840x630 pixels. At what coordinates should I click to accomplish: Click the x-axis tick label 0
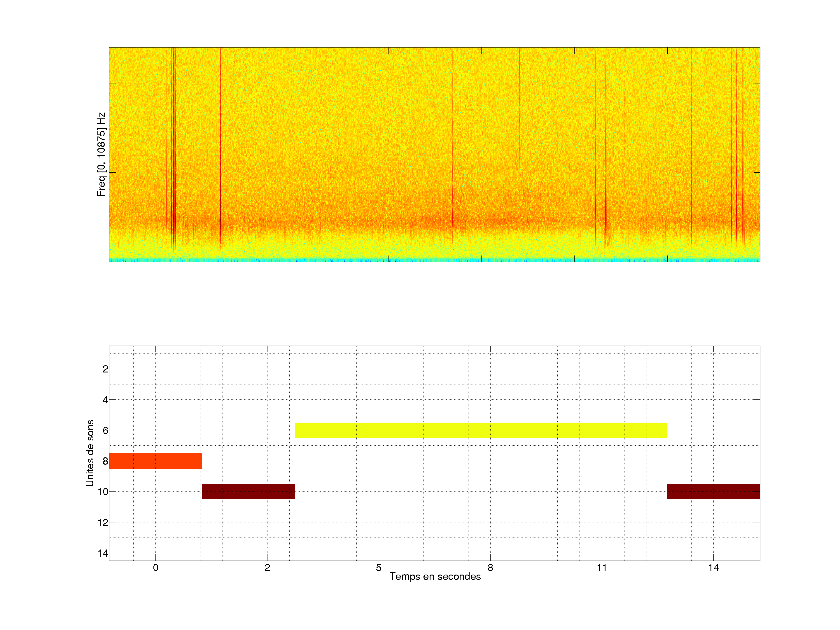coord(155,568)
